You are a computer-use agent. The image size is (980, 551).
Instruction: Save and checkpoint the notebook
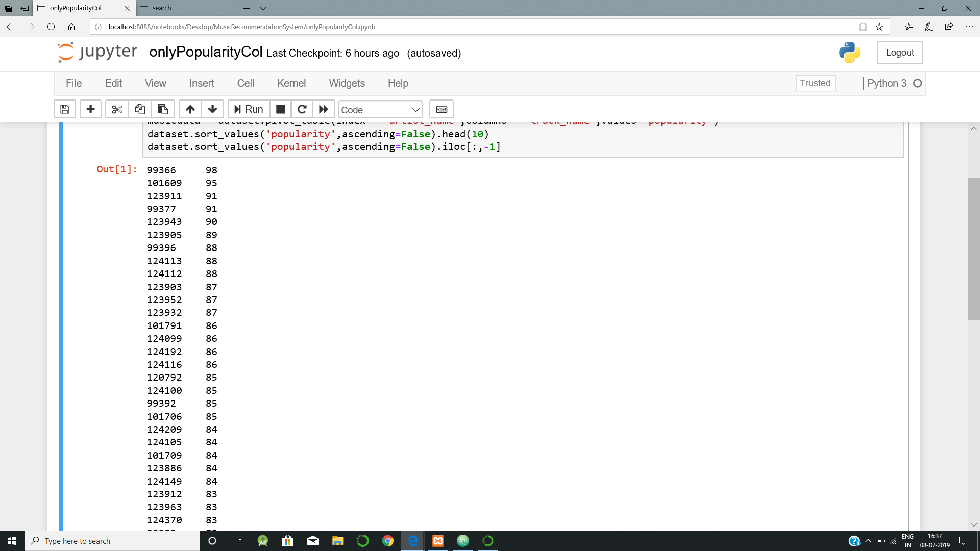(x=65, y=109)
